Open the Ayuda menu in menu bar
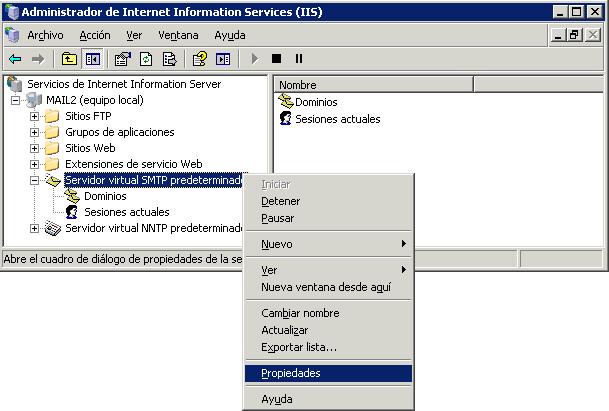This screenshot has height=411, width=609. [x=230, y=35]
